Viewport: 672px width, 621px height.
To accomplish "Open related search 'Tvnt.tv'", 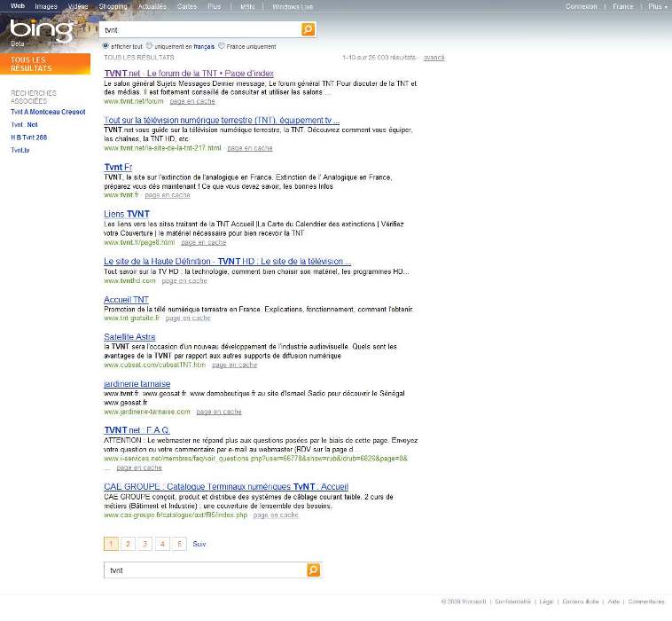I will 20,151.
